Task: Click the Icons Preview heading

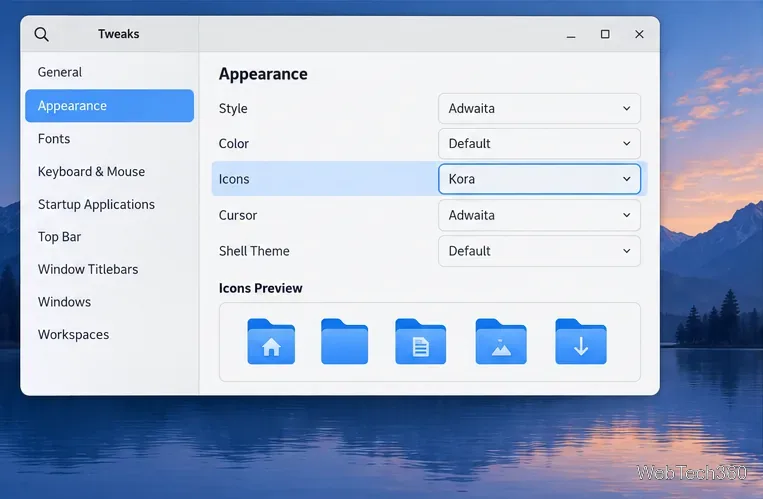Action: [x=260, y=288]
